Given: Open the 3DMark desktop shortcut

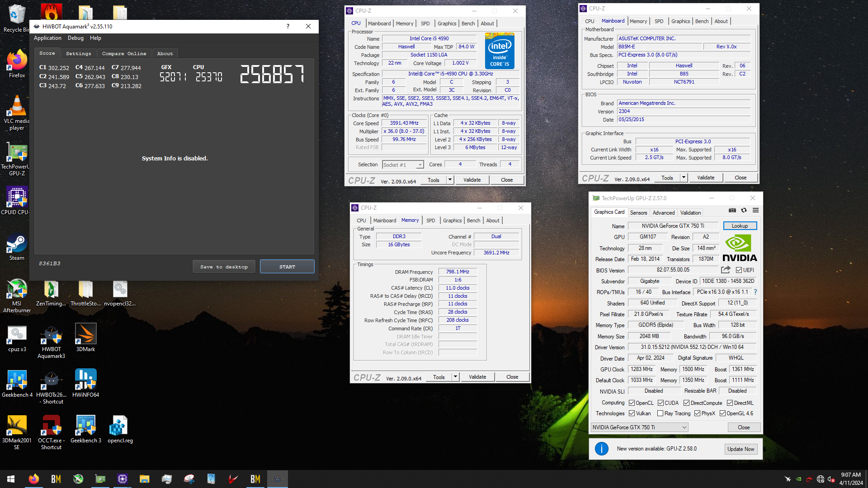Looking at the screenshot, I should pos(85,338).
